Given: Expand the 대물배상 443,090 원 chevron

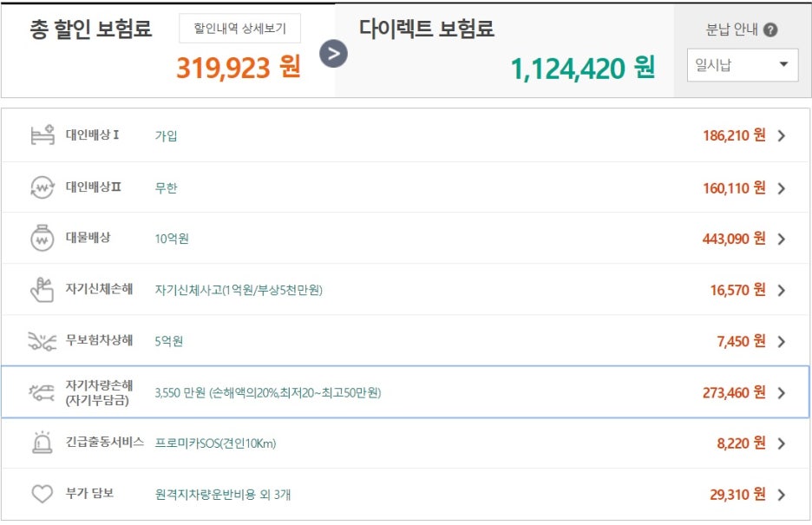Looking at the screenshot, I should pos(782,239).
